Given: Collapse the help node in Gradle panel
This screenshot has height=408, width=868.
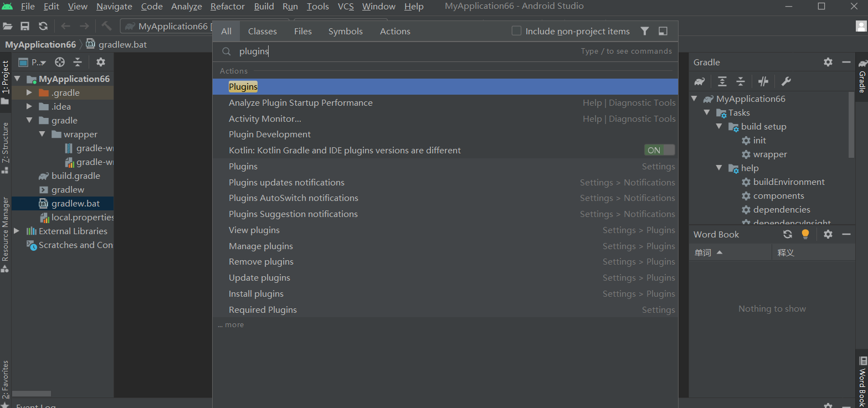Looking at the screenshot, I should [719, 168].
